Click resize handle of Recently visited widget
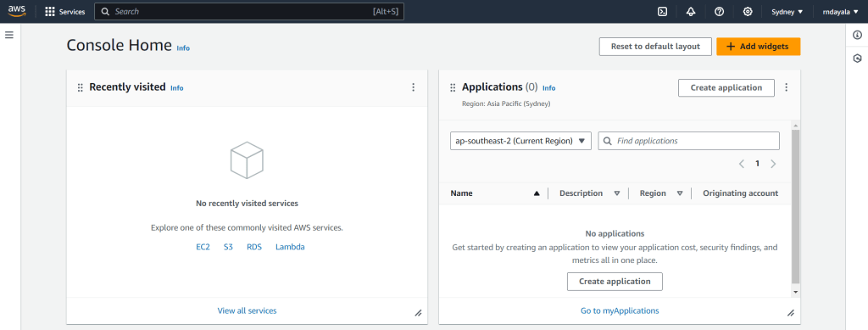The height and width of the screenshot is (330, 868). click(419, 313)
